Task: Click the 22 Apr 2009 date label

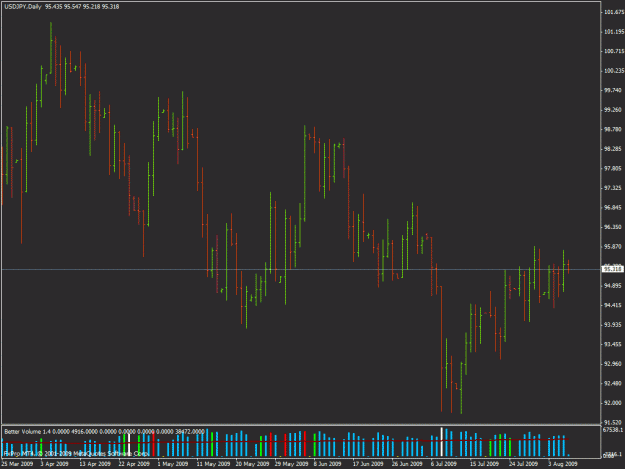Action: point(134,464)
